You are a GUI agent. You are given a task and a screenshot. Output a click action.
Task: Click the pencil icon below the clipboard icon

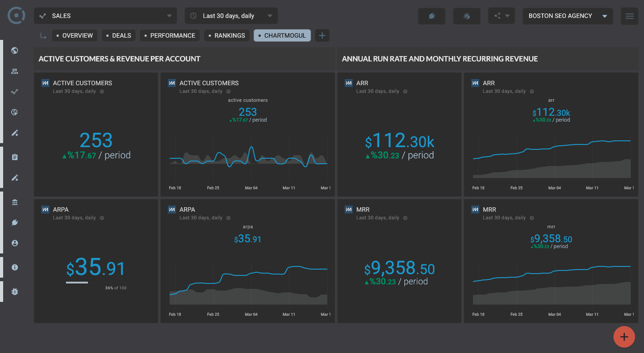pyautogui.click(x=15, y=178)
